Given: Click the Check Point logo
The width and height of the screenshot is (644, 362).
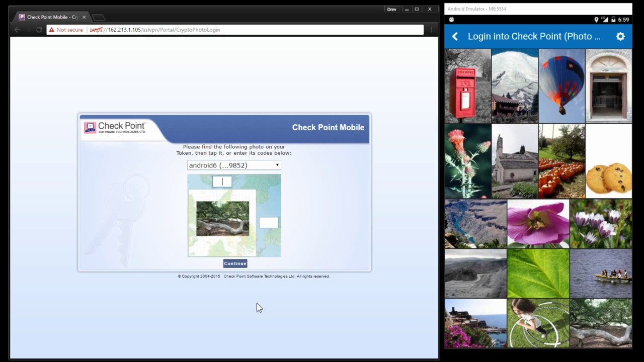Looking at the screenshot, I should [x=115, y=127].
